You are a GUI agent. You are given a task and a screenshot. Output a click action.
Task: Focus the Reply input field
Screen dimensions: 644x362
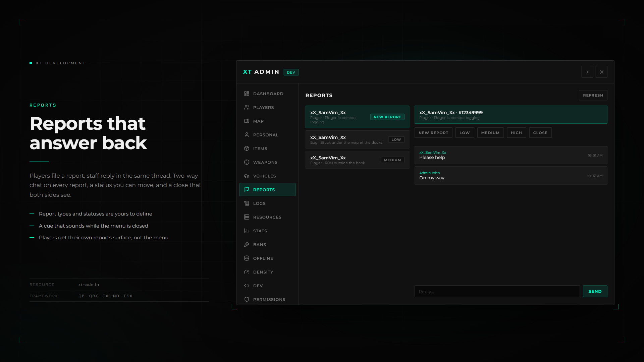(497, 291)
